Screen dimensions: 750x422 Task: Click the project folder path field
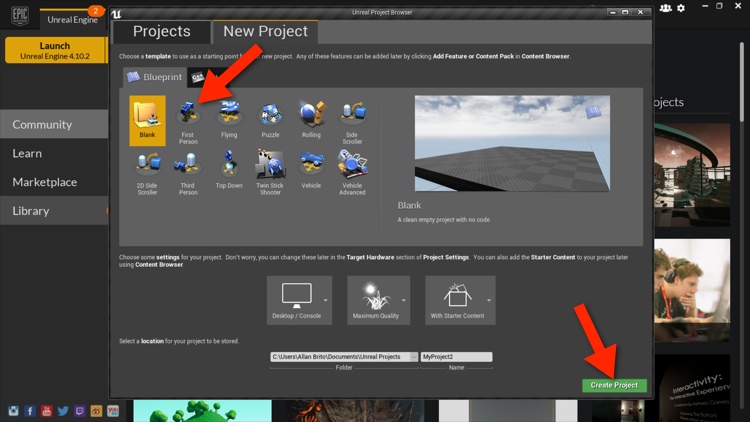click(340, 357)
